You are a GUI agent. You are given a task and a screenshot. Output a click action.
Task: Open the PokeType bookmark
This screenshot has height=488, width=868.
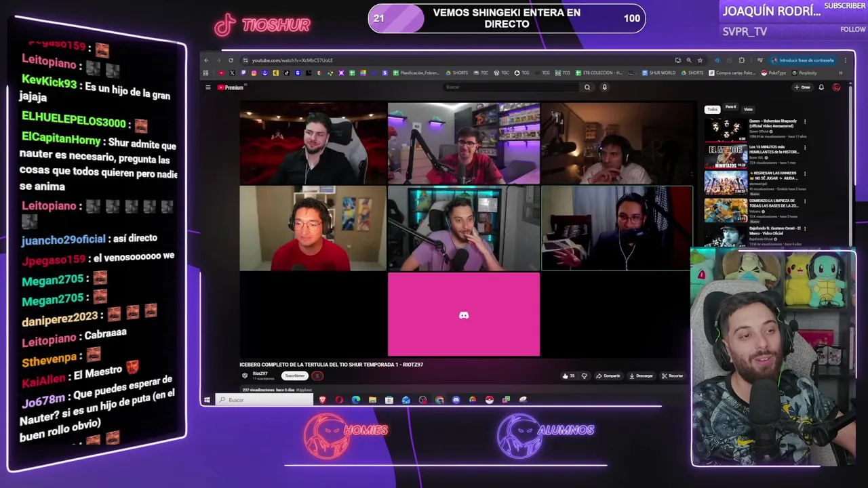click(774, 73)
